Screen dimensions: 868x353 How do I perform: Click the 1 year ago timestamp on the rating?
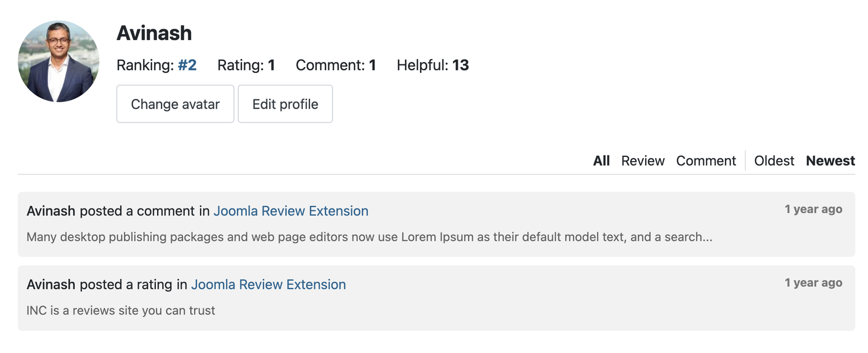(x=813, y=282)
